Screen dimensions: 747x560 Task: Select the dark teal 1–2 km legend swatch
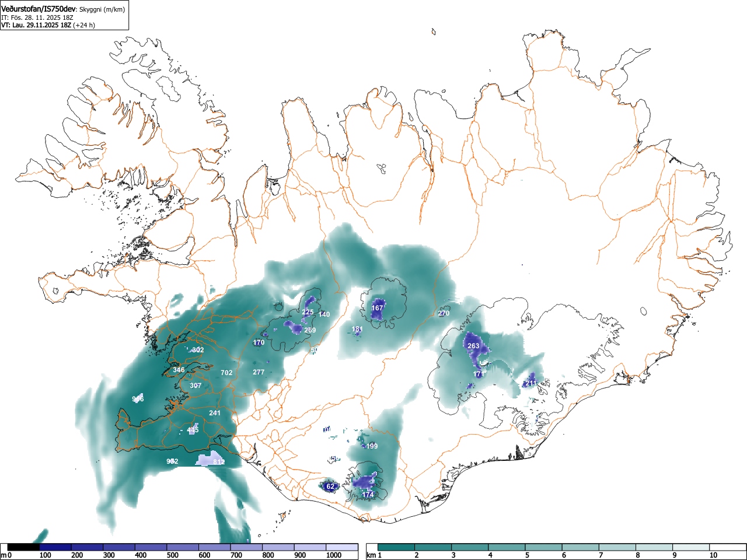click(x=396, y=547)
